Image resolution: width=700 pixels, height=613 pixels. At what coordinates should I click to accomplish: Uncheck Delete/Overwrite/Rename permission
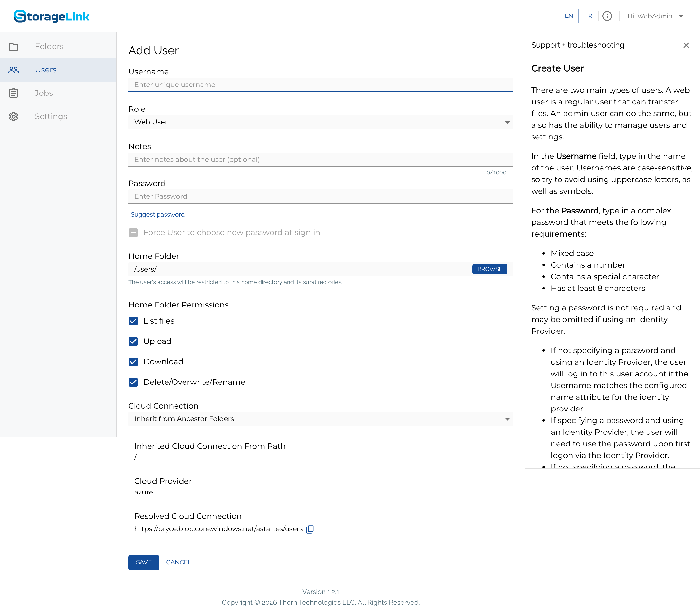tap(133, 382)
